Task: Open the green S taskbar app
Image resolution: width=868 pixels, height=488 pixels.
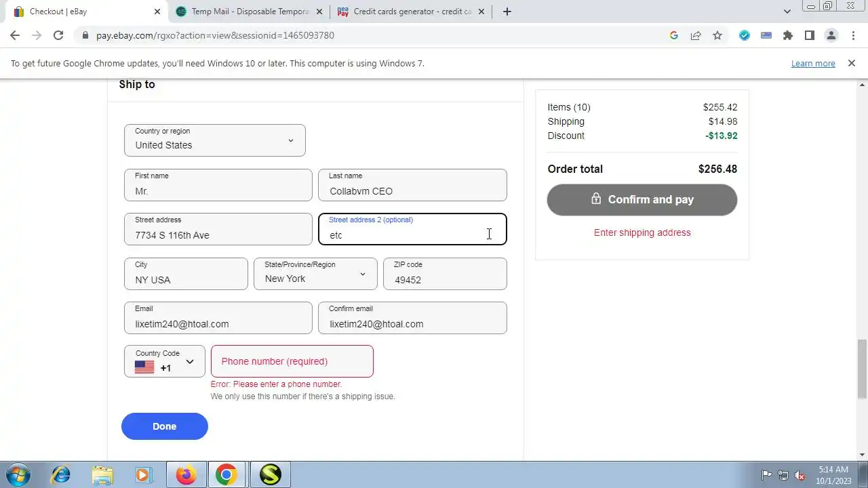Action: click(270, 474)
